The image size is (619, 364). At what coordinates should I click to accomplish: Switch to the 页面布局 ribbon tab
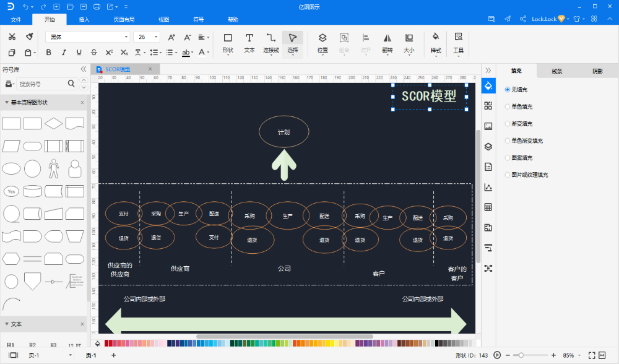coord(124,19)
